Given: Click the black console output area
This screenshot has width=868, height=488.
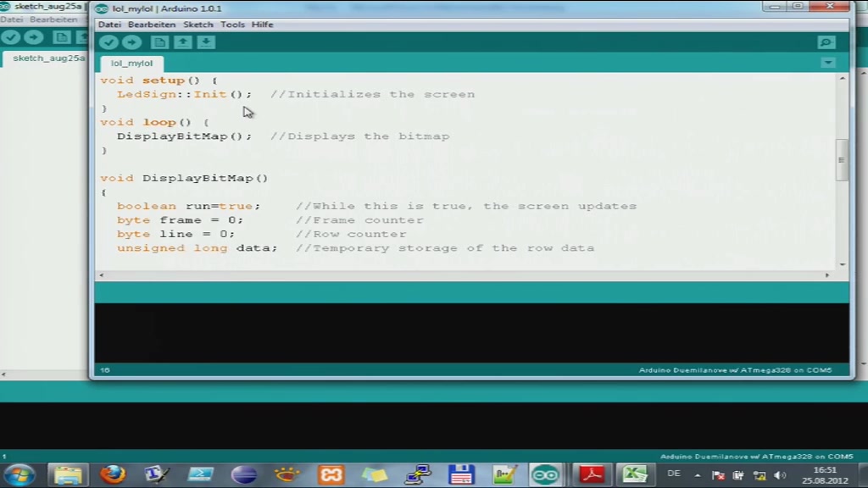Looking at the screenshot, I should 471,332.
